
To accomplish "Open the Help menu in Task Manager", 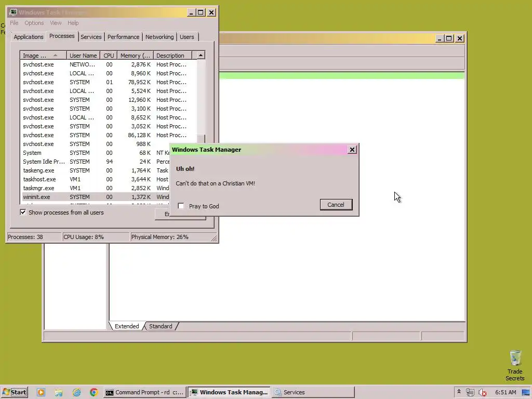I will (73, 23).
